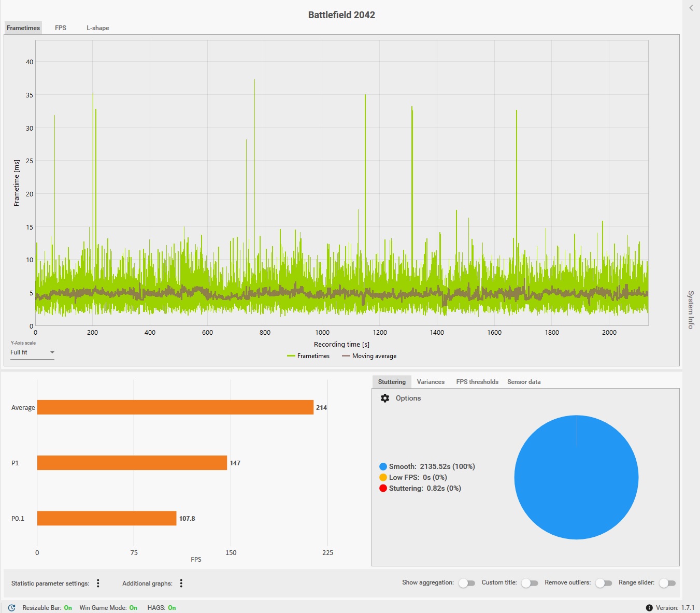Image resolution: width=700 pixels, height=613 pixels.
Task: Click the Win Game Mode: On status
Action: (x=108, y=608)
